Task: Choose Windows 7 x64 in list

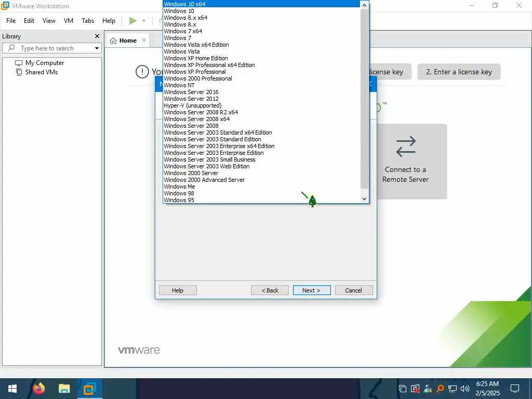Action: tap(262, 31)
